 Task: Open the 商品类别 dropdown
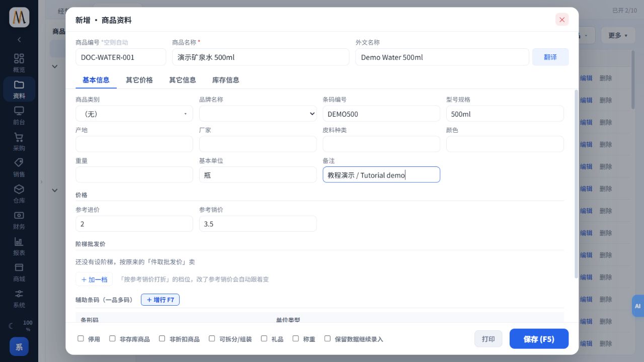134,114
